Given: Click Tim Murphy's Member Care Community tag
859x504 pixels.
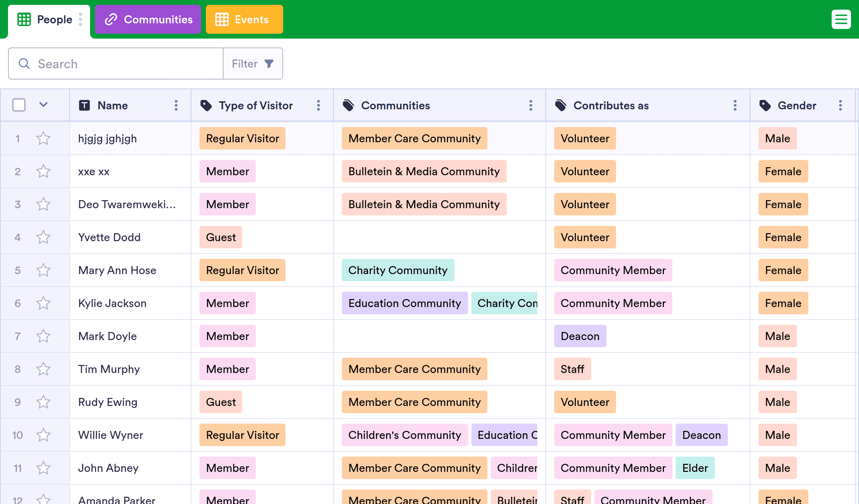Looking at the screenshot, I should point(414,369).
